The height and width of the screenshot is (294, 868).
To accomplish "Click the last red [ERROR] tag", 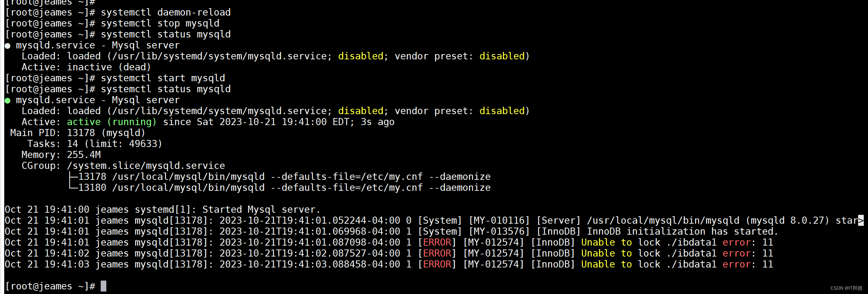I will [437, 264].
